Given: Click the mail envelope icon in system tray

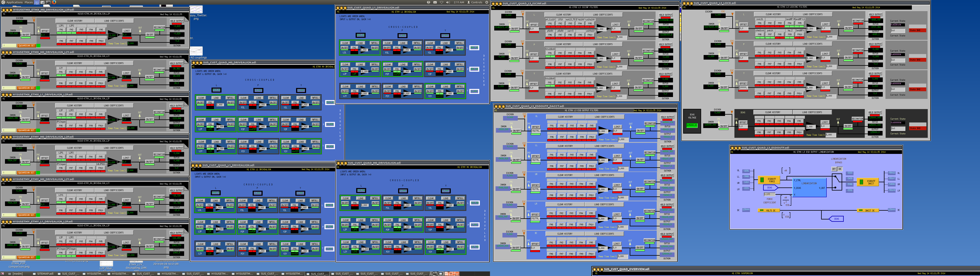Looking at the screenshot, I should 435,2.
